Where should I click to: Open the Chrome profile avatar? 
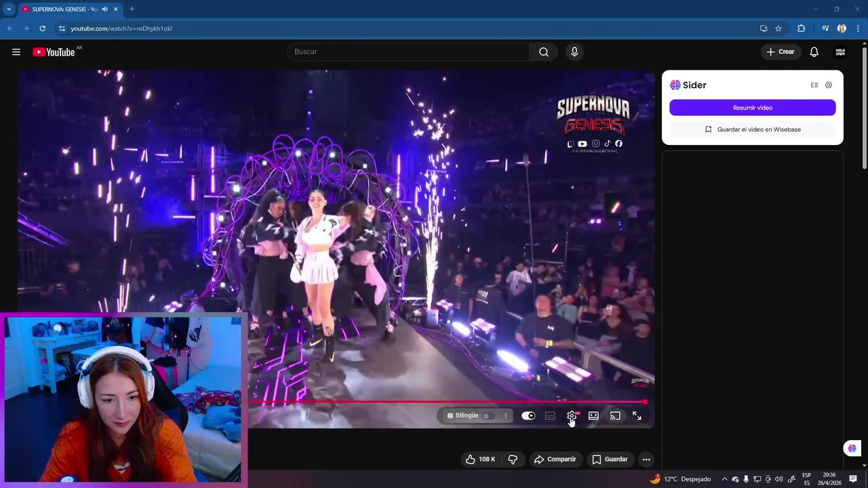coord(842,28)
